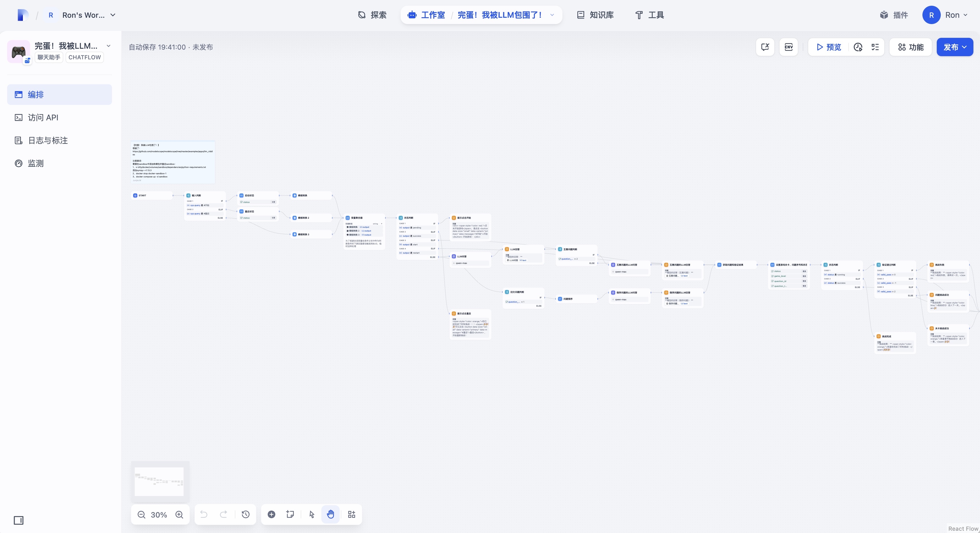Toggle the sidebar collapse icon
This screenshot has width=980, height=533.
(19, 520)
